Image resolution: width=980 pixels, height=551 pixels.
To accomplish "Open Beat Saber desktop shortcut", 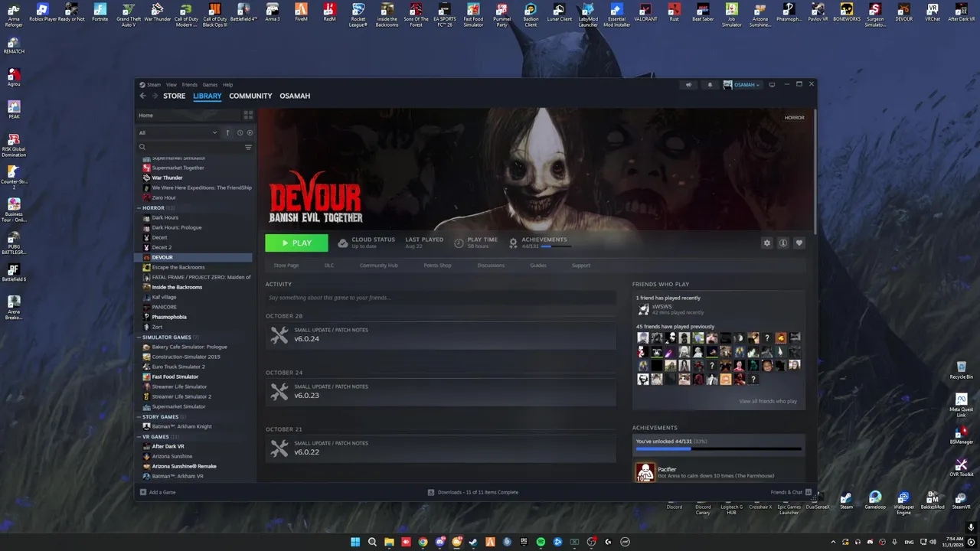I will point(703,13).
